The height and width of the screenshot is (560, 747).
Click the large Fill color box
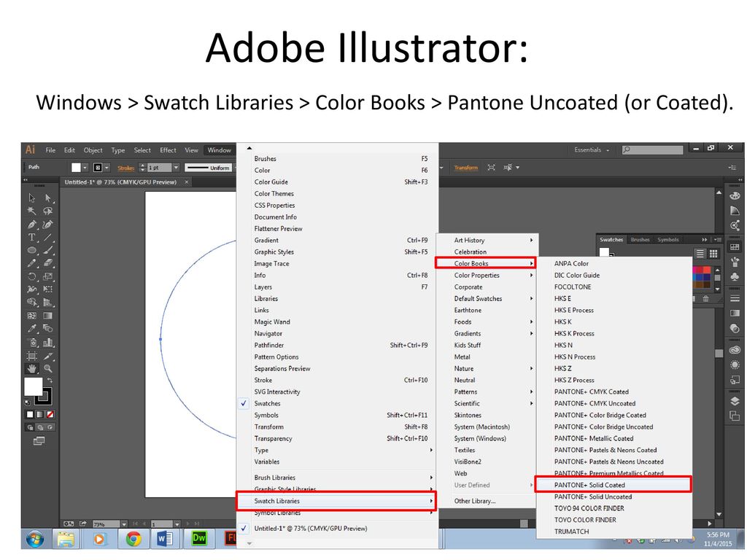(x=34, y=386)
